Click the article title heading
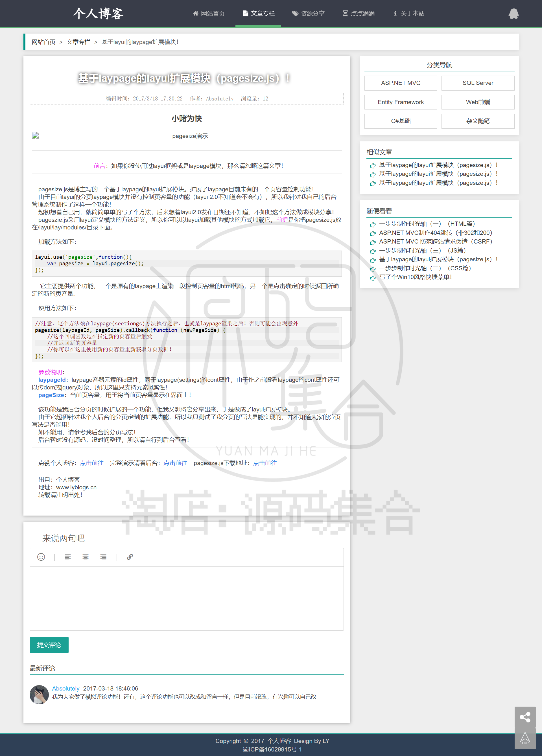Image resolution: width=542 pixels, height=756 pixels. coord(184,78)
